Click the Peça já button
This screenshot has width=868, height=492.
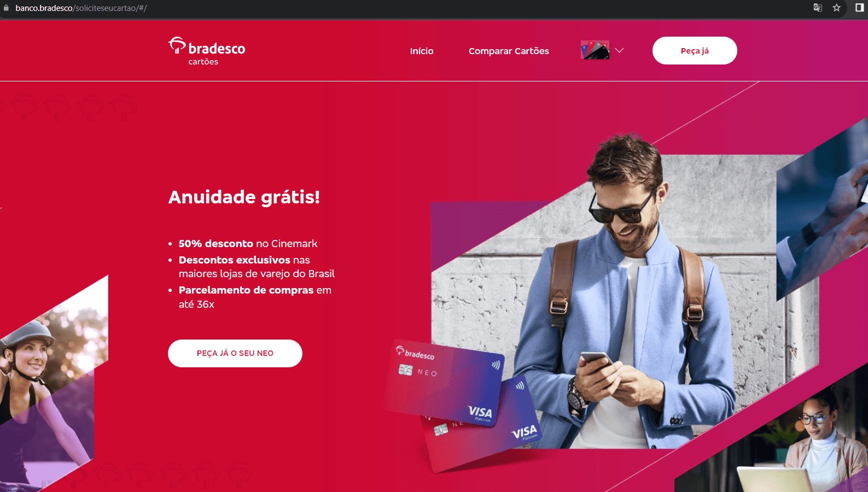(695, 50)
